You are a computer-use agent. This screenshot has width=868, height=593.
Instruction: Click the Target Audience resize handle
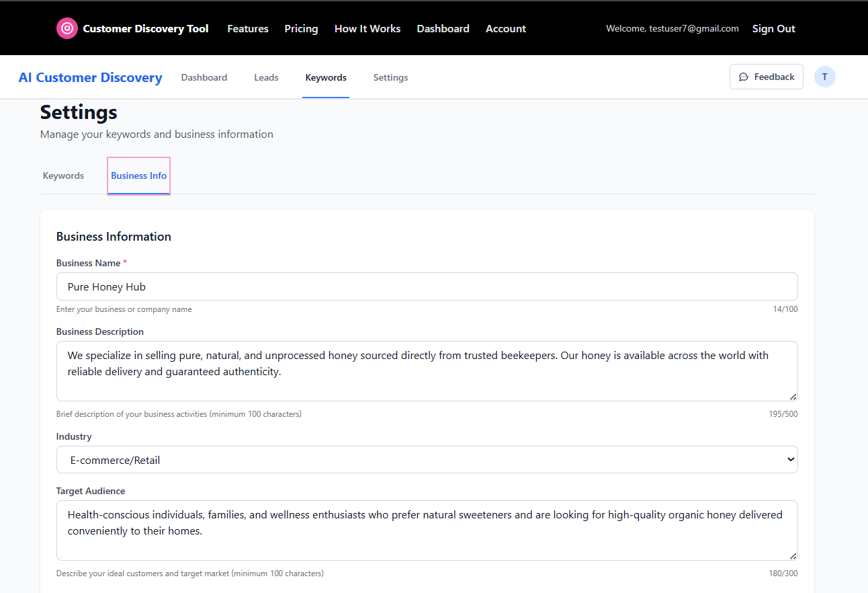coord(793,555)
